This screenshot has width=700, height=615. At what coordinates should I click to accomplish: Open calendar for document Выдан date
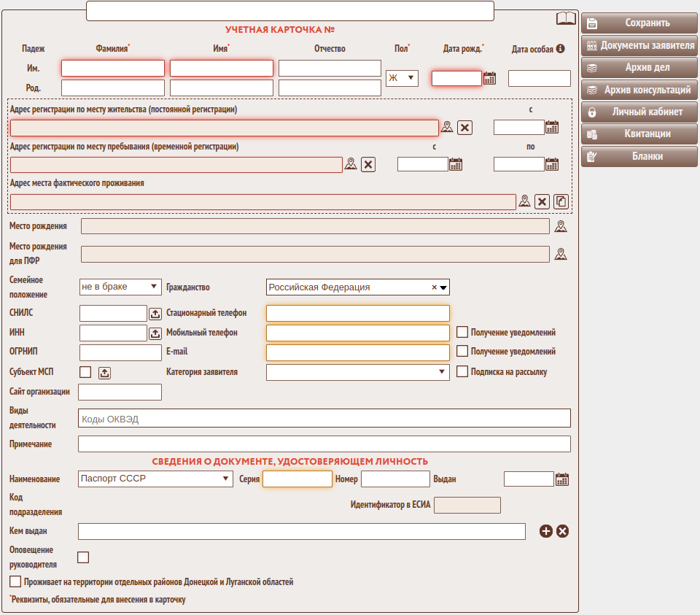(562, 479)
